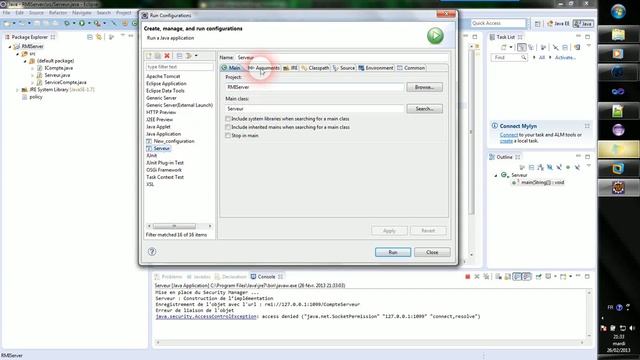Screen dimensions: 640x360
Task: Collapse the Serveur class in Outline
Action: pos(496,175)
